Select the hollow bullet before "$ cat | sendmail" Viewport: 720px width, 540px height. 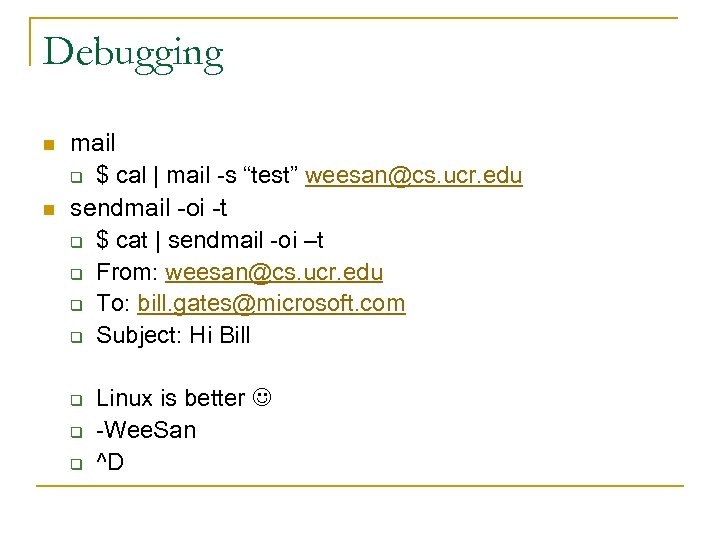pyautogui.click(x=75, y=243)
